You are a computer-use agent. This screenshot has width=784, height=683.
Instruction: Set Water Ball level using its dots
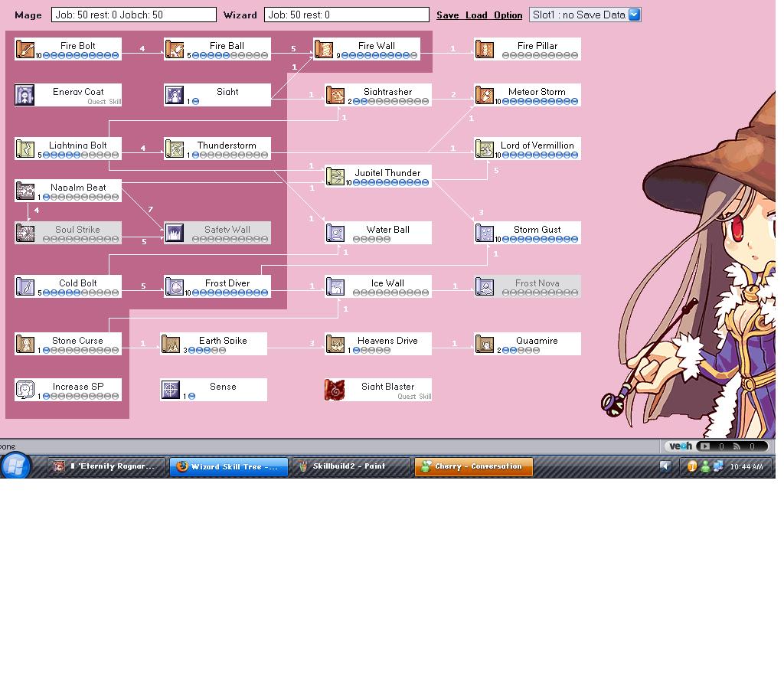(x=371, y=240)
